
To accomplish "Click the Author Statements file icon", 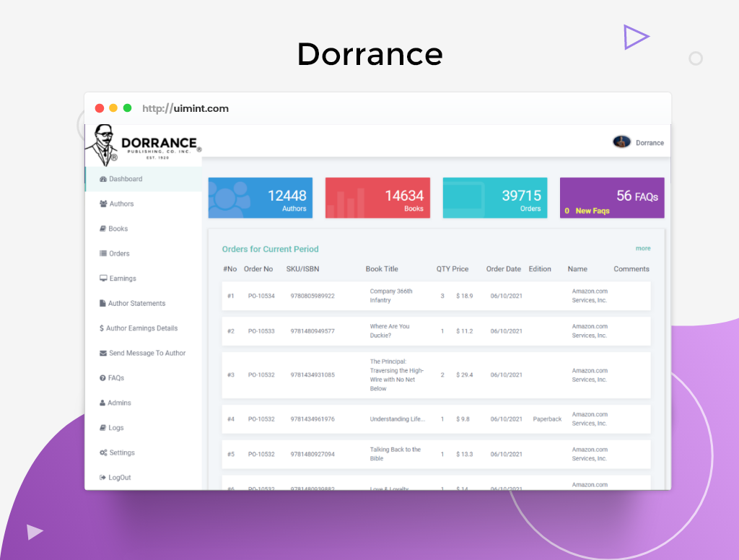I will [x=102, y=304].
